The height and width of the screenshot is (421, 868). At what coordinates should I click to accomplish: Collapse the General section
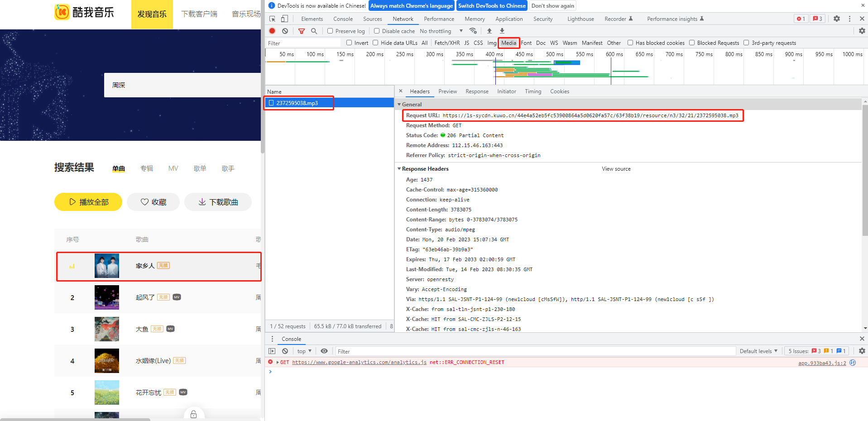[399, 104]
